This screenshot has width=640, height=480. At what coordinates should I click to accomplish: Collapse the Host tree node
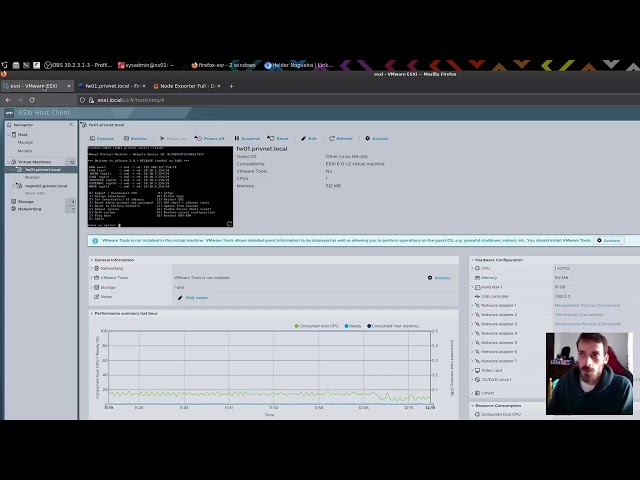9,134
